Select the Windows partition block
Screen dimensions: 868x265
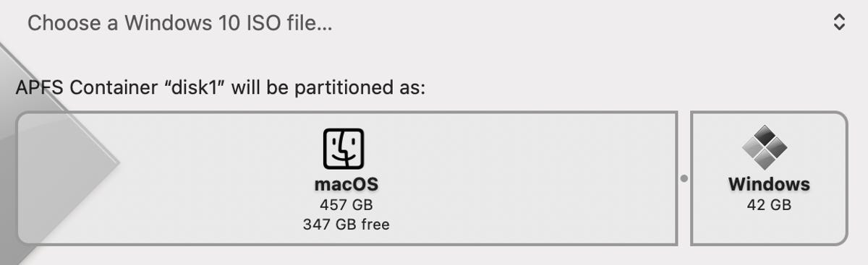point(769,178)
